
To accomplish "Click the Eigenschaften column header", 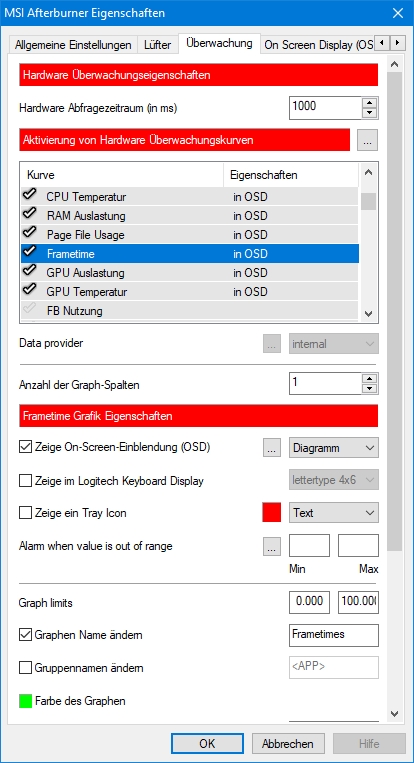I will (x=291, y=175).
